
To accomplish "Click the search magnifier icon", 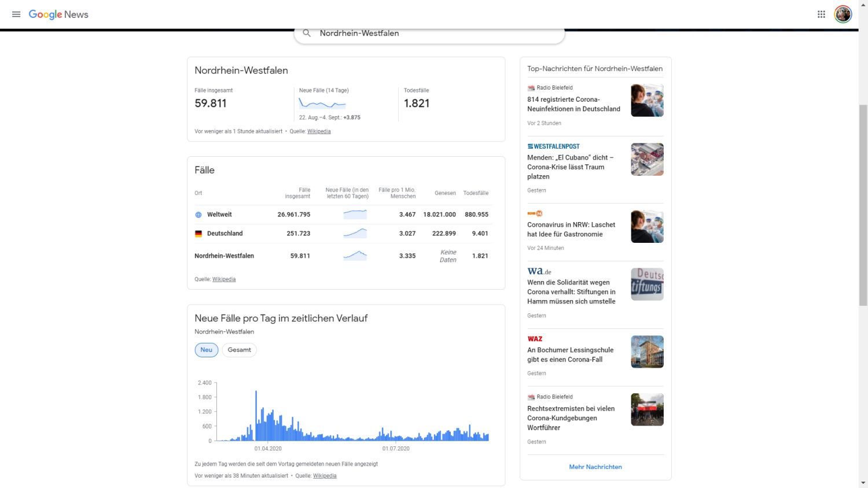I will pyautogui.click(x=307, y=34).
